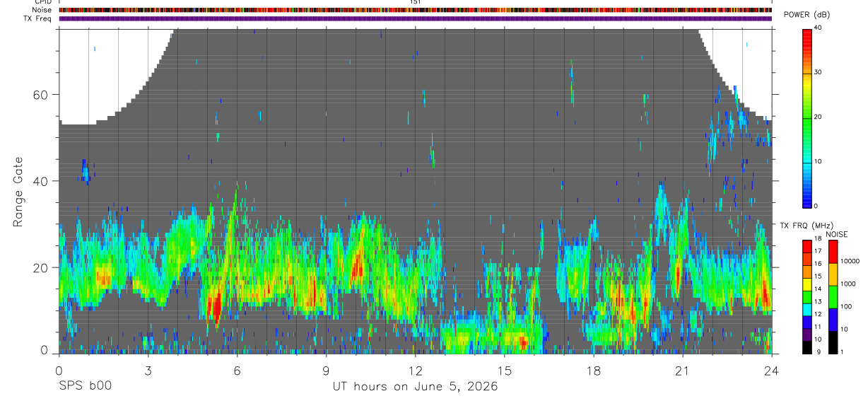Click yellow segment of TX FRQ scale

click(807, 284)
